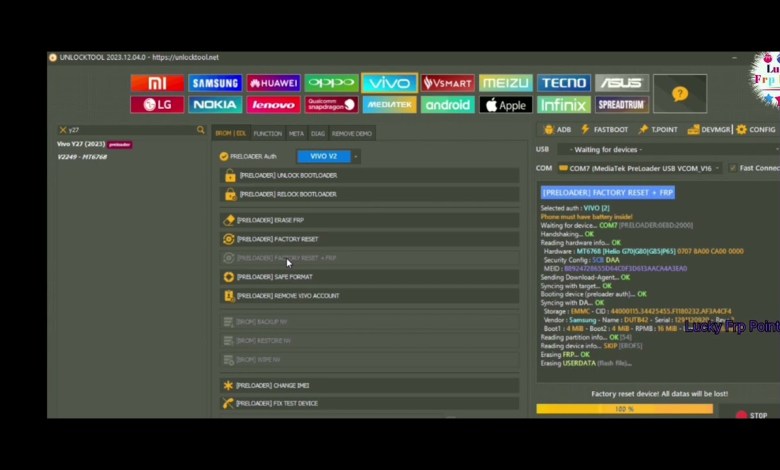This screenshot has width=780, height=470.
Task: Open the Lenovo brand tile
Action: pos(273,104)
